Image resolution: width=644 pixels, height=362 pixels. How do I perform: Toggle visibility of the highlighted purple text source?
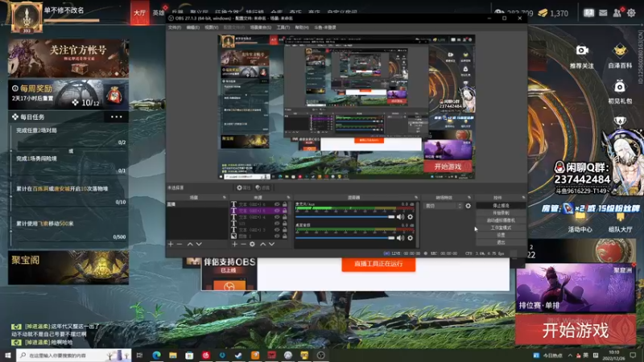(x=277, y=211)
